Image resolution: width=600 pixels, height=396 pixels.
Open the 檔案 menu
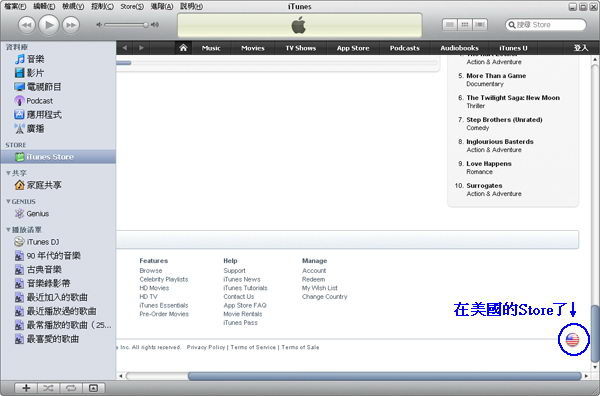pyautogui.click(x=15, y=7)
